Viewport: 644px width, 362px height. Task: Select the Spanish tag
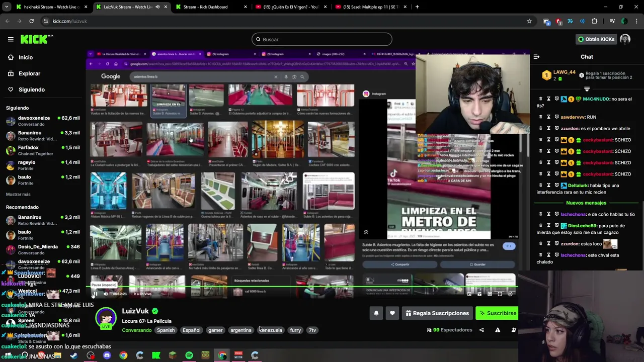(x=166, y=330)
